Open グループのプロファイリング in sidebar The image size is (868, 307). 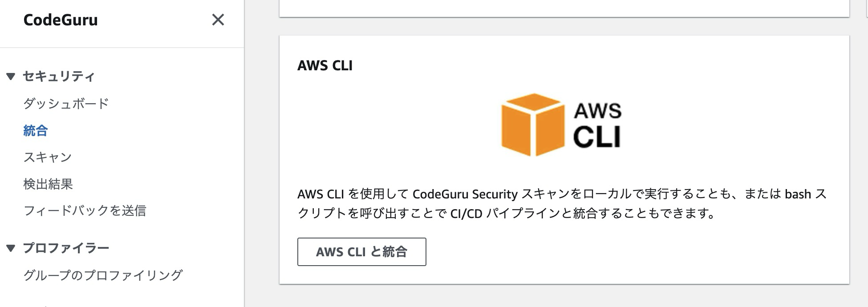click(x=103, y=275)
